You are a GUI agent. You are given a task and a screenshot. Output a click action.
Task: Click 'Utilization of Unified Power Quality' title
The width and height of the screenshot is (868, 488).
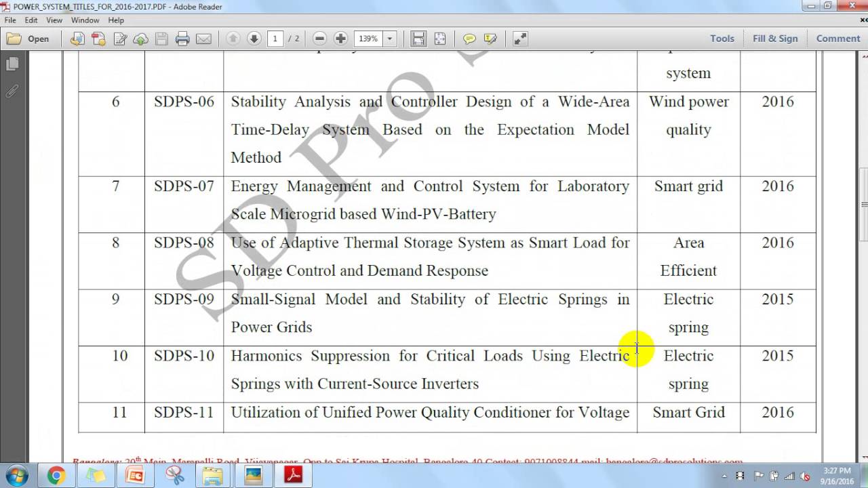[350, 413]
